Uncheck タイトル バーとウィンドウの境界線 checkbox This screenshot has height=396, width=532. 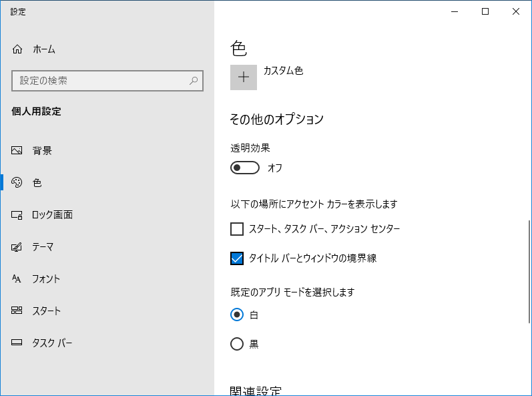click(x=237, y=258)
